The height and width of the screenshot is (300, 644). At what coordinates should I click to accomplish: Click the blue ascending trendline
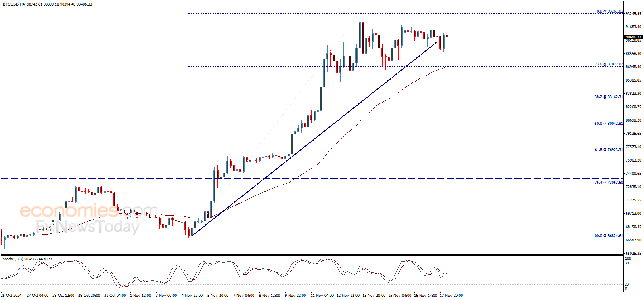pyautogui.click(x=315, y=138)
